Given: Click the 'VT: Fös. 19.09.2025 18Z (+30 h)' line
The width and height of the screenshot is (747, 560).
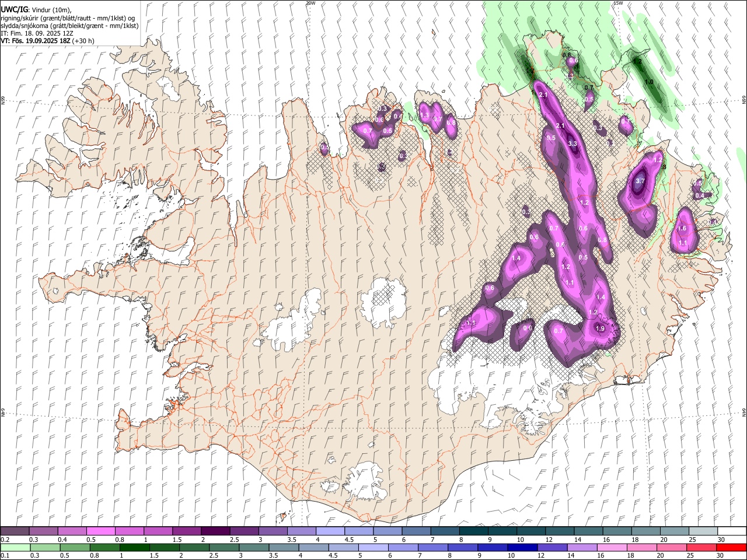Looking at the screenshot, I should pos(47,41).
